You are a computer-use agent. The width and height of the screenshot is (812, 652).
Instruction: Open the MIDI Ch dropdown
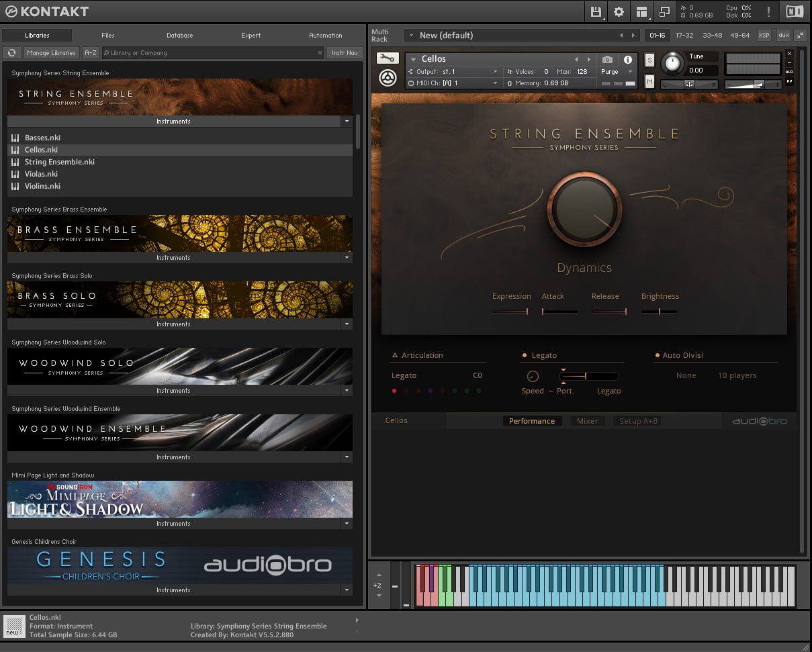point(453,83)
